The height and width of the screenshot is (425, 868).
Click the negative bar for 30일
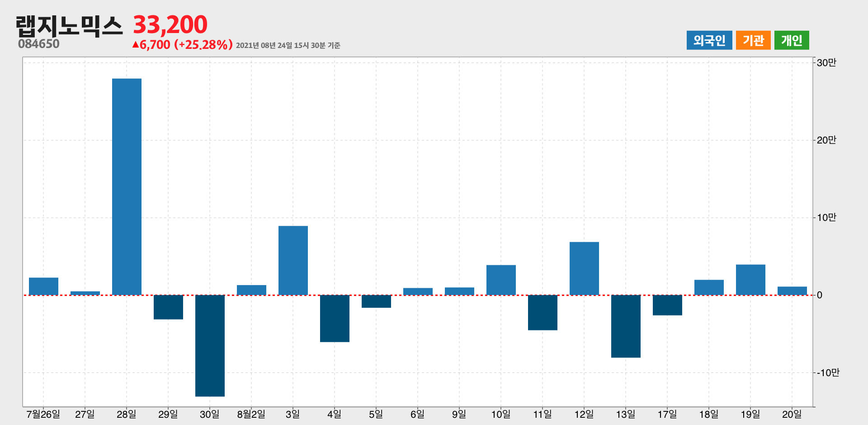[210, 346]
